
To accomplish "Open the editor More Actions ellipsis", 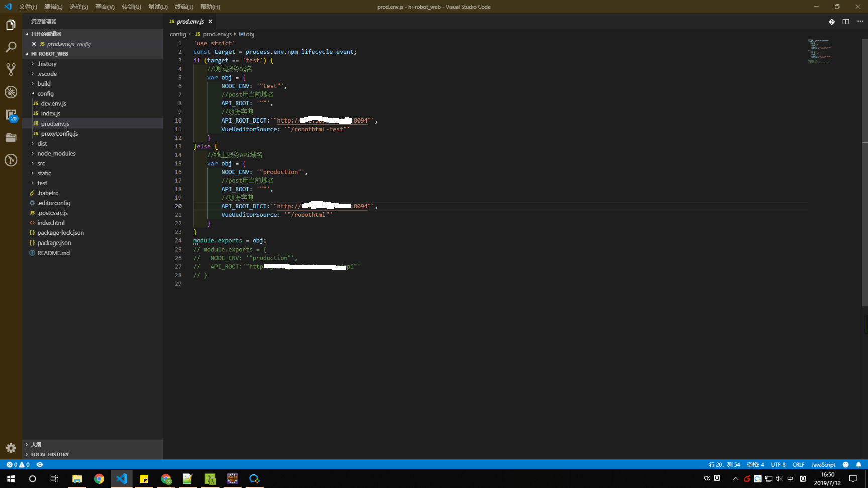I will (x=860, y=21).
